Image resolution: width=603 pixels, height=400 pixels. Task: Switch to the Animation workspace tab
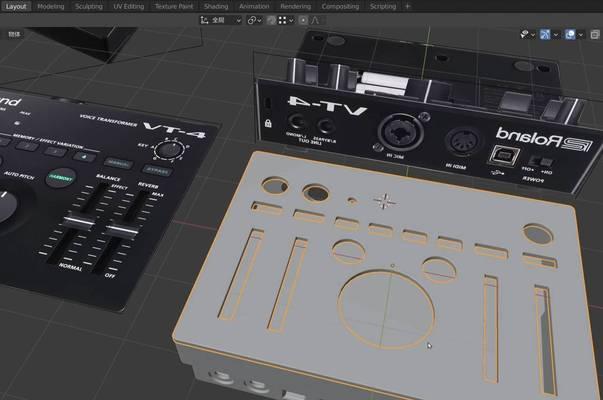(x=254, y=6)
